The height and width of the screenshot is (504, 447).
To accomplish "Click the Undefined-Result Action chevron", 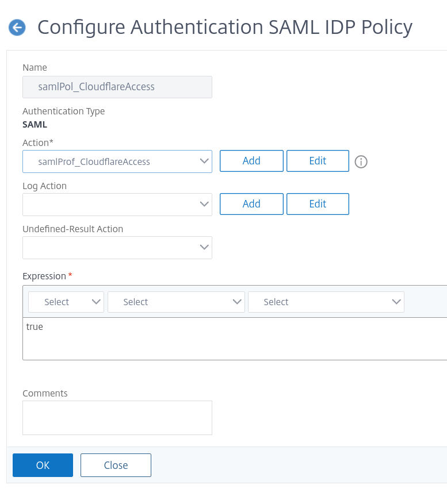I will (204, 248).
